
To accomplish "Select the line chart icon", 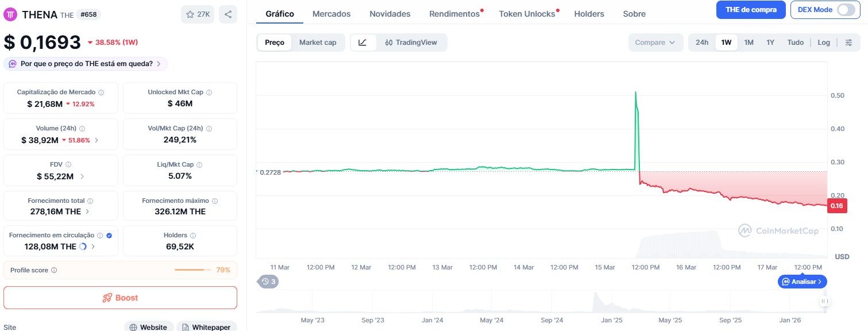I will coord(362,43).
